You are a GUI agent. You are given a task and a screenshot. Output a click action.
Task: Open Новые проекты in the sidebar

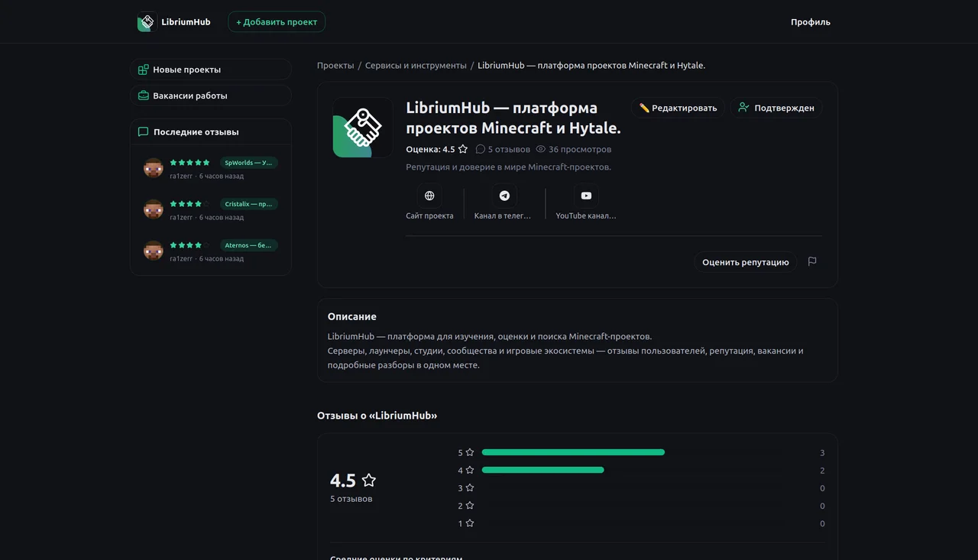pyautogui.click(x=211, y=70)
